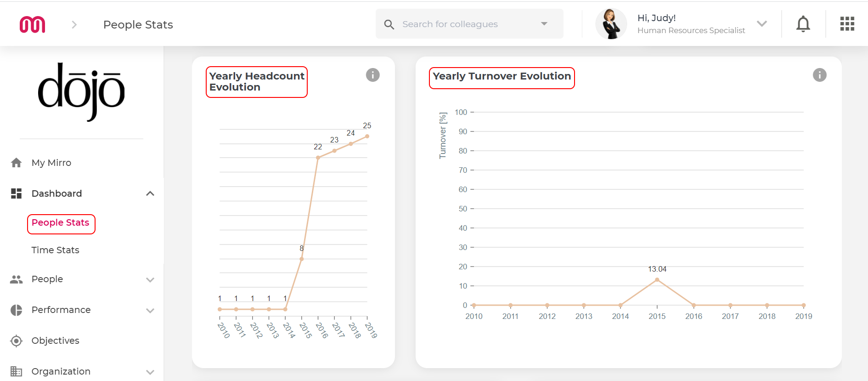
Task: Click Judy's profile avatar
Action: [x=611, y=24]
